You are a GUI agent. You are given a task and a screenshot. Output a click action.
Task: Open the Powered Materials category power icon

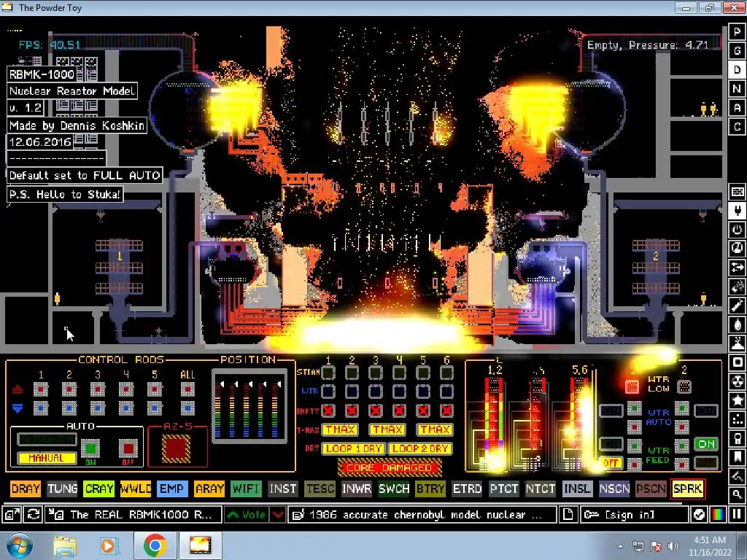[737, 230]
